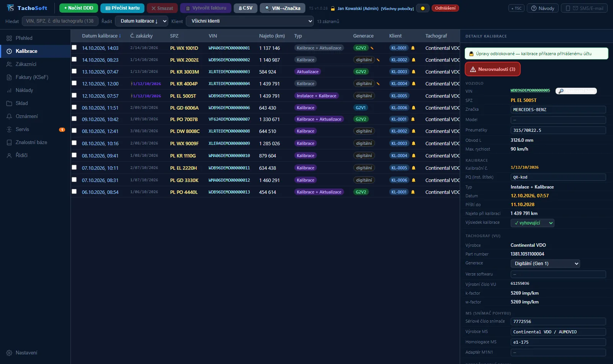Click the TachoSoft logo
This screenshot has width=613, height=364.
click(x=27, y=8)
